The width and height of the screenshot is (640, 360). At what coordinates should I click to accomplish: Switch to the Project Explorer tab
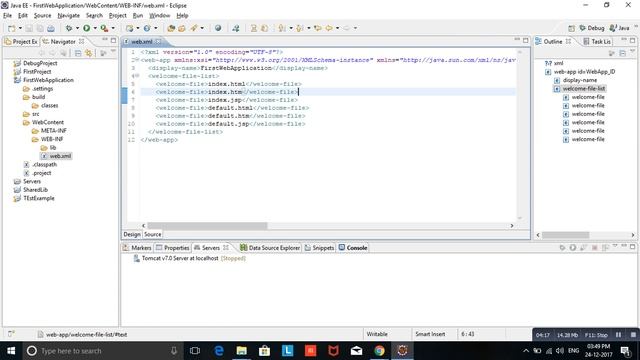21,42
